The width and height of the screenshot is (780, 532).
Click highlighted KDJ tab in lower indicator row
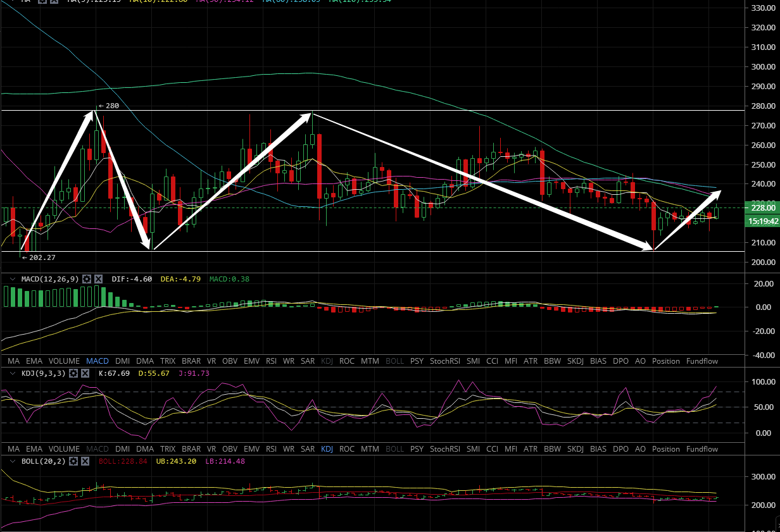point(327,449)
